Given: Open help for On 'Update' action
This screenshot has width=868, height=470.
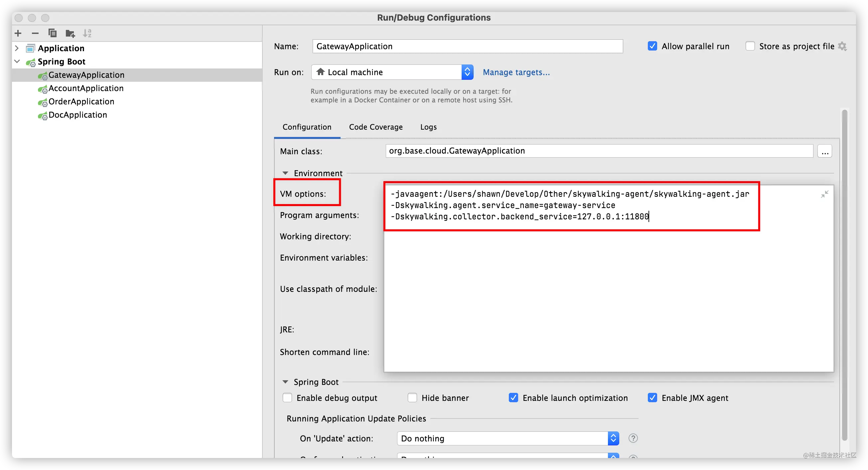Looking at the screenshot, I should tap(633, 438).
